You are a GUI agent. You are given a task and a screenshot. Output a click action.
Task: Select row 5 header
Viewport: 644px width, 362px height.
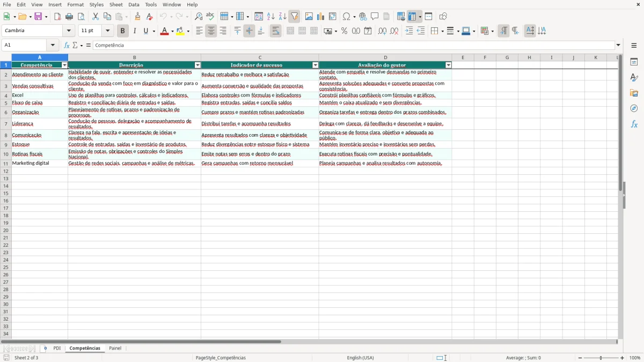click(6, 102)
